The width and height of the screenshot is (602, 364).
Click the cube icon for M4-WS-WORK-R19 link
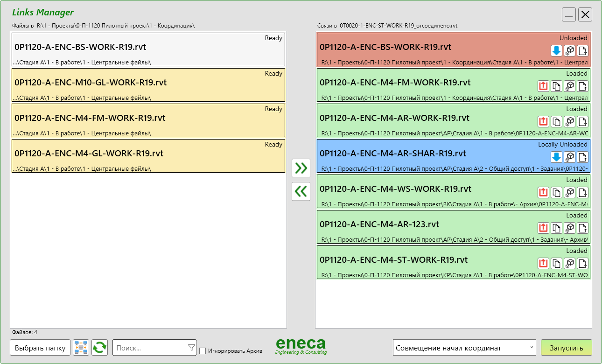pyautogui.click(x=569, y=193)
